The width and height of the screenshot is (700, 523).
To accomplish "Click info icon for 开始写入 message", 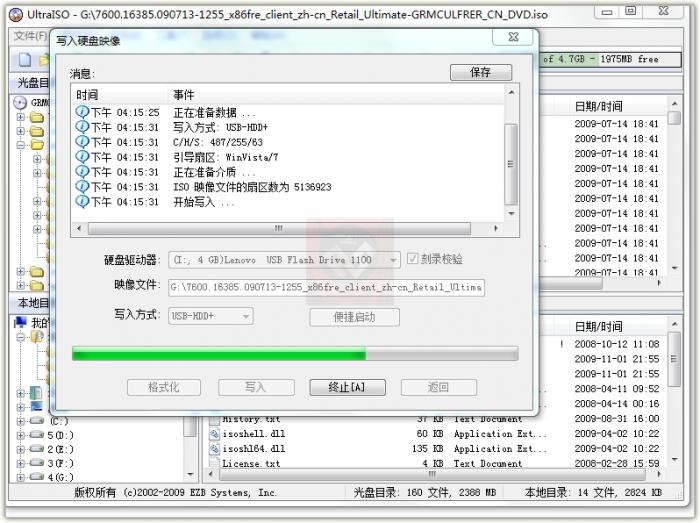I will pos(82,201).
